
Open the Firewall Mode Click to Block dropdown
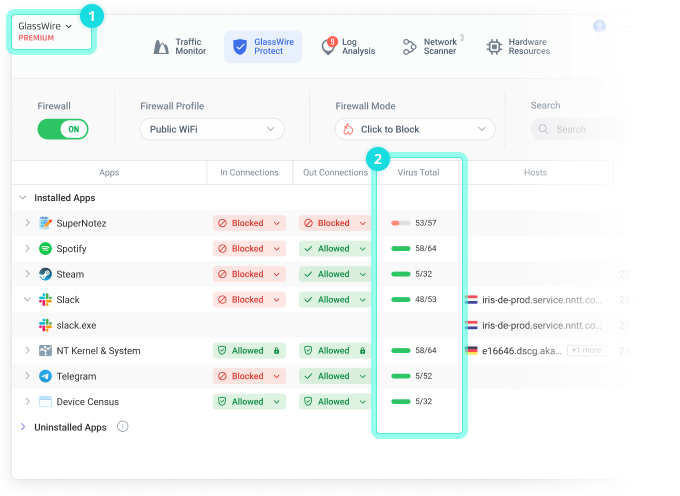pyautogui.click(x=415, y=129)
